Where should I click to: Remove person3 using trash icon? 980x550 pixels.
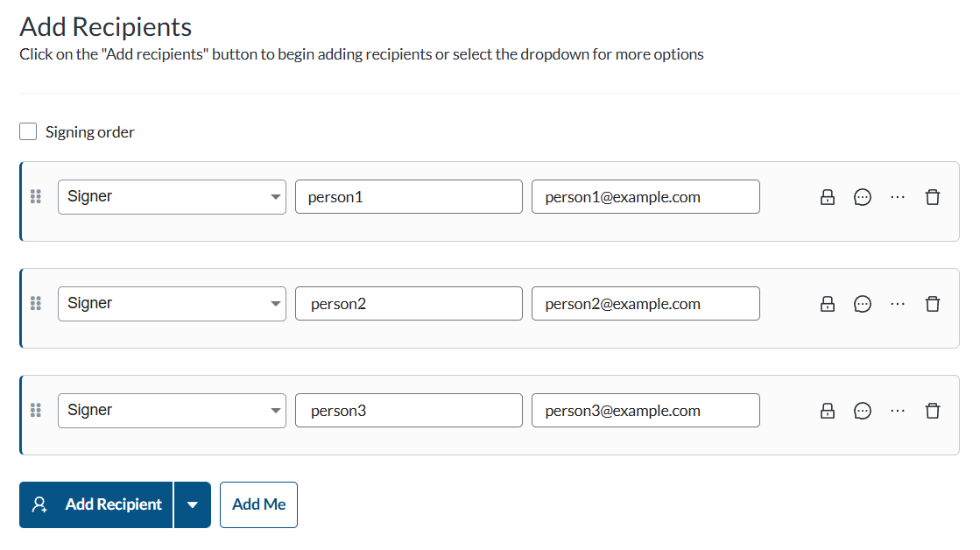click(933, 411)
